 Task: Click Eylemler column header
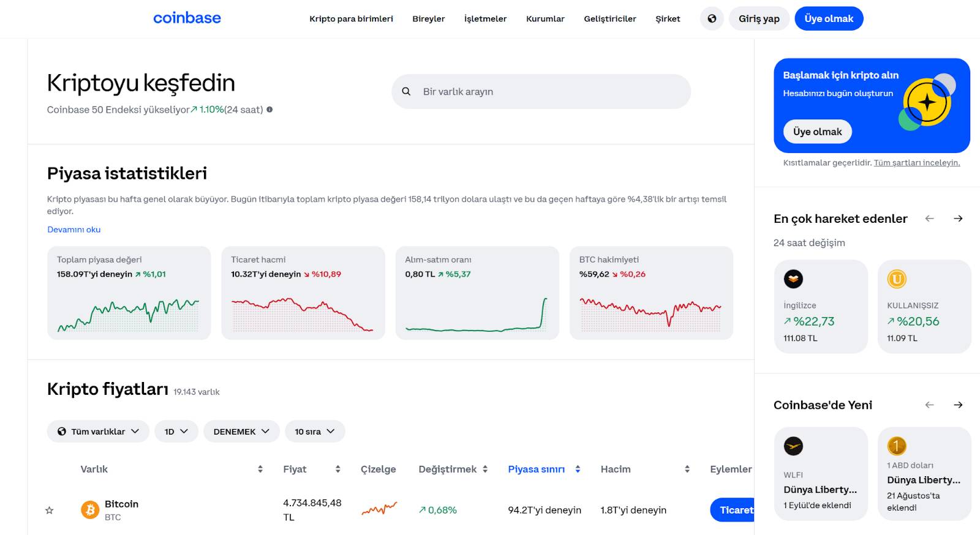pyautogui.click(x=731, y=469)
